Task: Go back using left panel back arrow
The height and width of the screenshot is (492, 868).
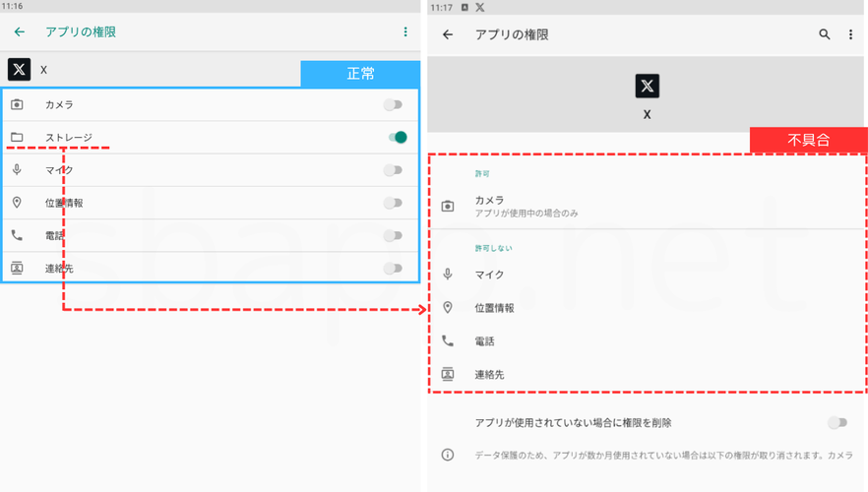Action: 20,32
